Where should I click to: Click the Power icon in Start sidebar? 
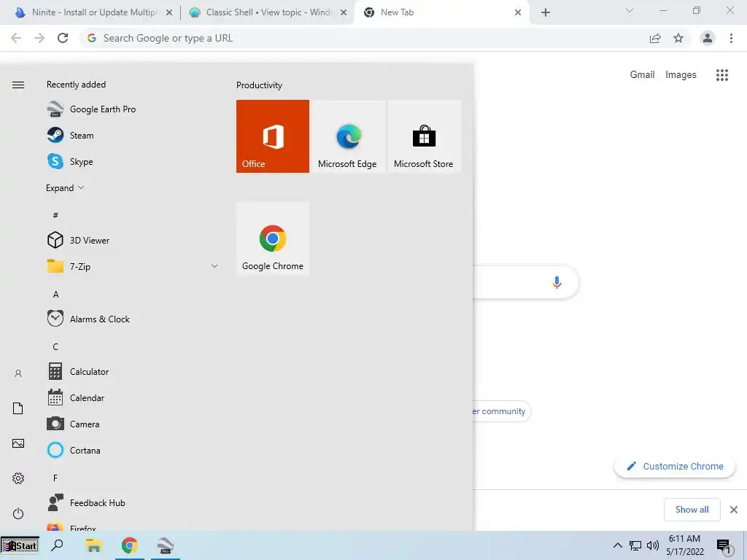coord(18,513)
